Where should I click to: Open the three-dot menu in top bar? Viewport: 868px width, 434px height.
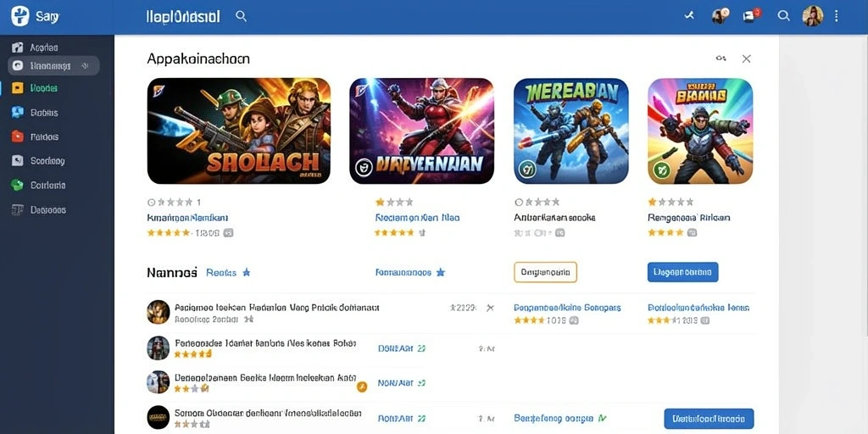point(836,16)
